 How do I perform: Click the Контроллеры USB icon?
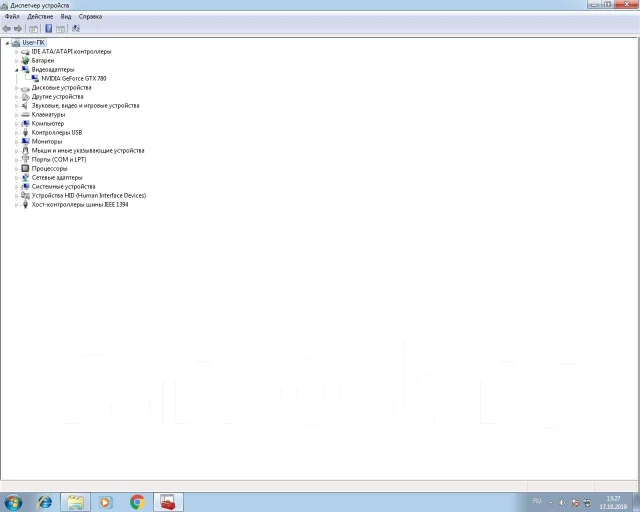(25, 133)
